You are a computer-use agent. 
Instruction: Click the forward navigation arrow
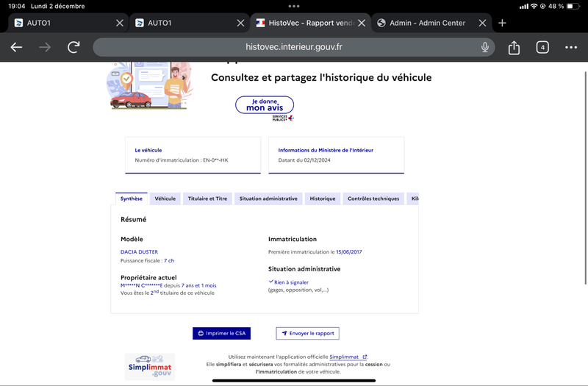[45, 47]
